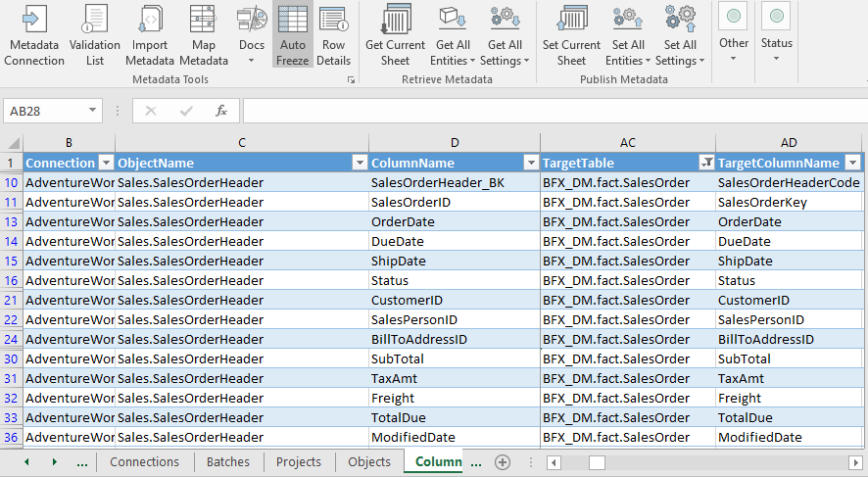Switch to the Connections sheet tab
The height and width of the screenshot is (477, 868).
144,461
